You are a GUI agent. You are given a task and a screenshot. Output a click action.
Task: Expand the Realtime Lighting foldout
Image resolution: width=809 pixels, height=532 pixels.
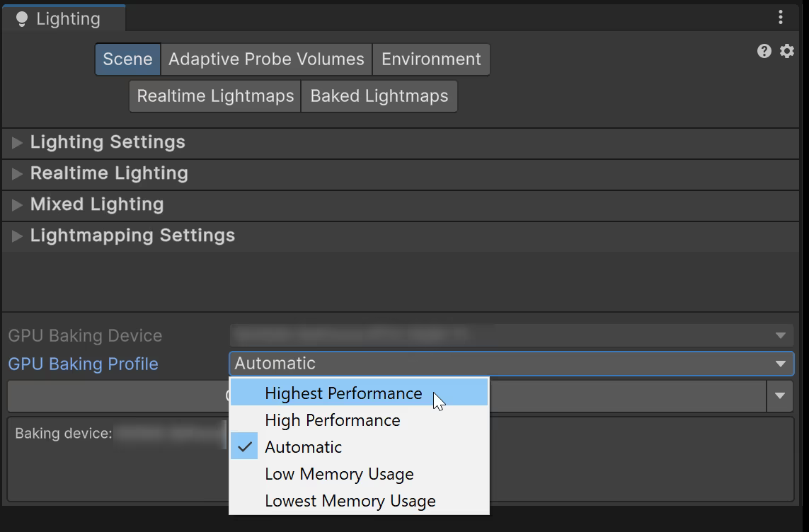coord(18,173)
